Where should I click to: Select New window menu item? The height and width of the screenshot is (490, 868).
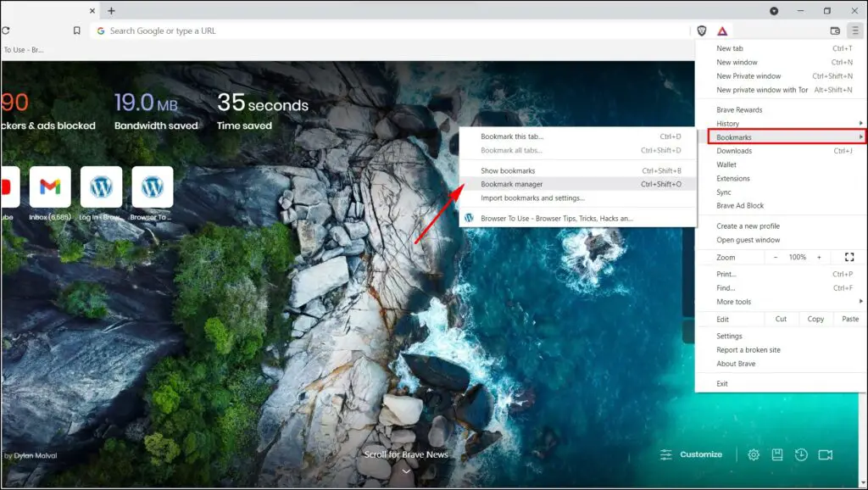point(781,62)
